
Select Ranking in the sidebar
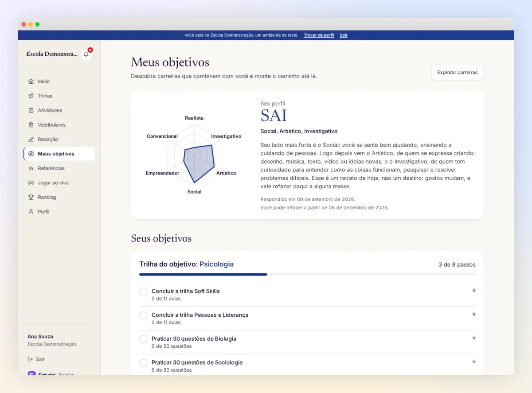click(59, 197)
